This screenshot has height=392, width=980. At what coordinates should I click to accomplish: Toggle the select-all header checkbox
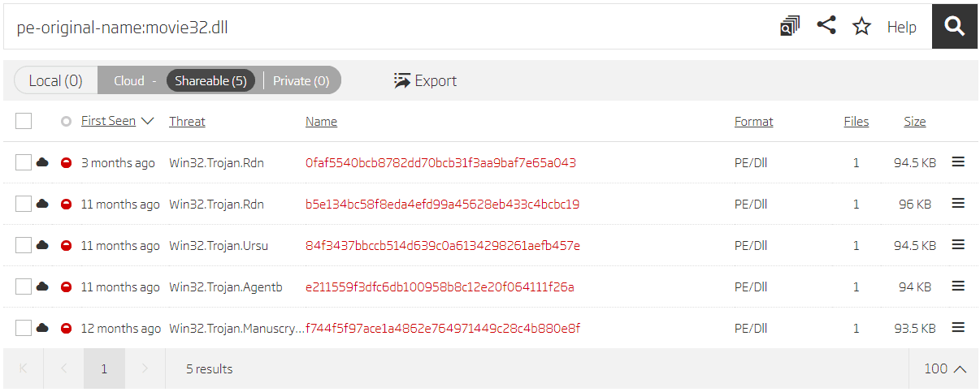tap(24, 121)
